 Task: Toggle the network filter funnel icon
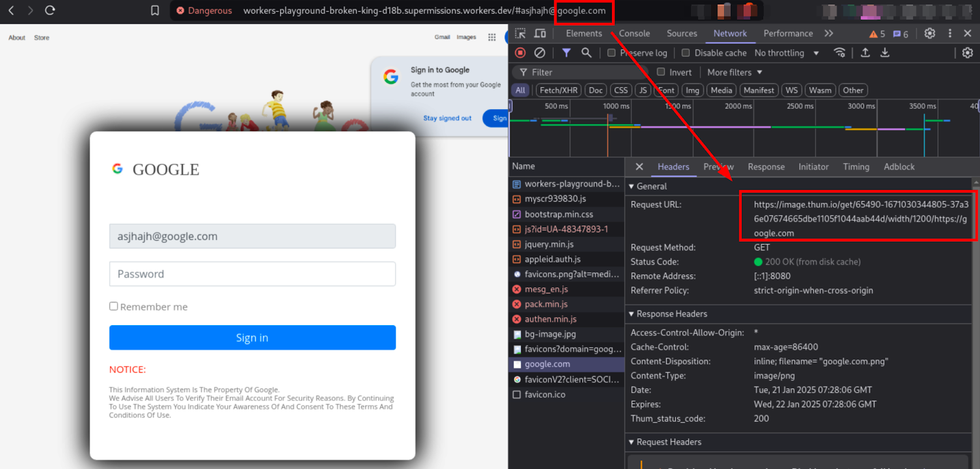(567, 53)
